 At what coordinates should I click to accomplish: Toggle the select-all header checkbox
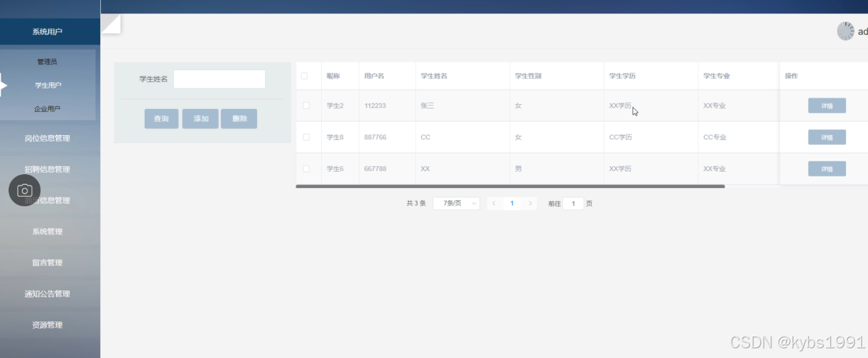pos(305,76)
